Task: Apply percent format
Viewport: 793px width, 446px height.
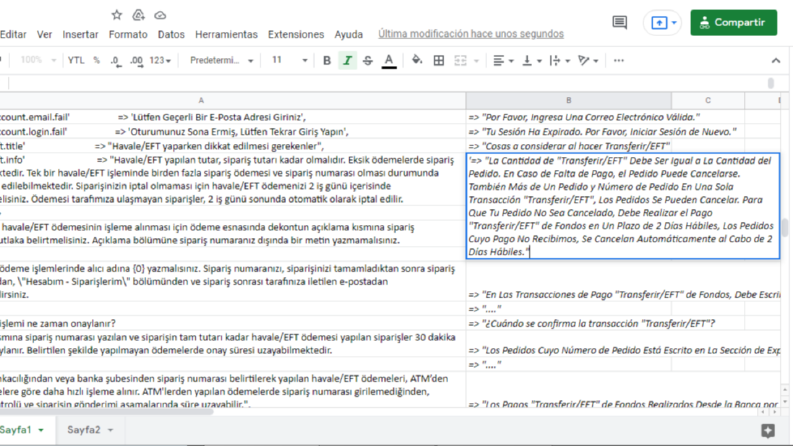Action: [x=96, y=60]
